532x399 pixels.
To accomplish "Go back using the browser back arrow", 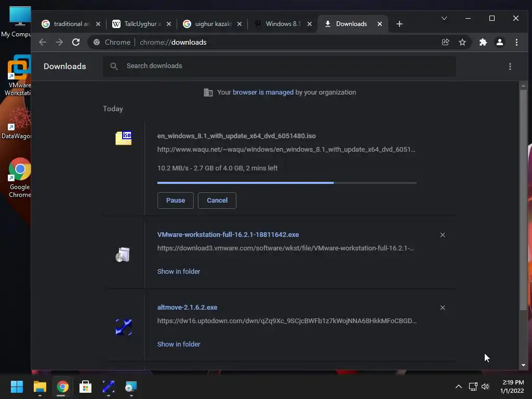I will 43,42.
